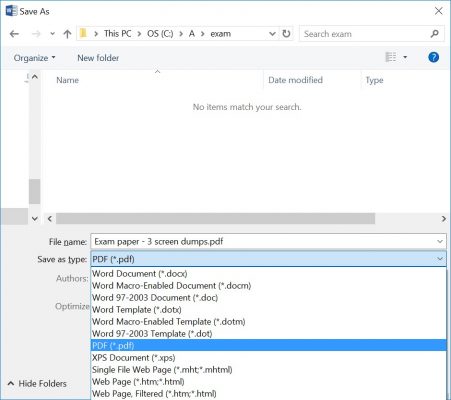
Task: Expand the recent locations dropdown arrow
Action: pyautogui.click(x=52, y=34)
